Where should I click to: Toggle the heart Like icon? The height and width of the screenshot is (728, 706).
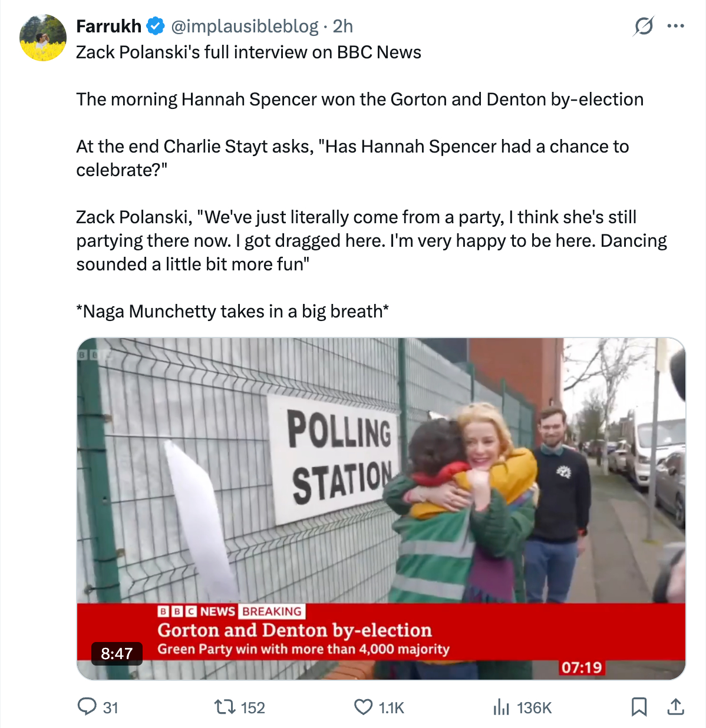(x=363, y=706)
